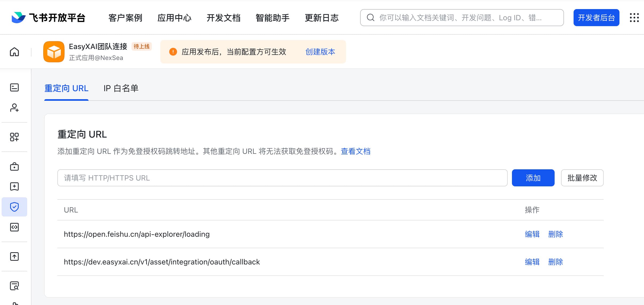644x305 pixels.
Task: Click the 操作 column header
Action: pyautogui.click(x=532, y=210)
